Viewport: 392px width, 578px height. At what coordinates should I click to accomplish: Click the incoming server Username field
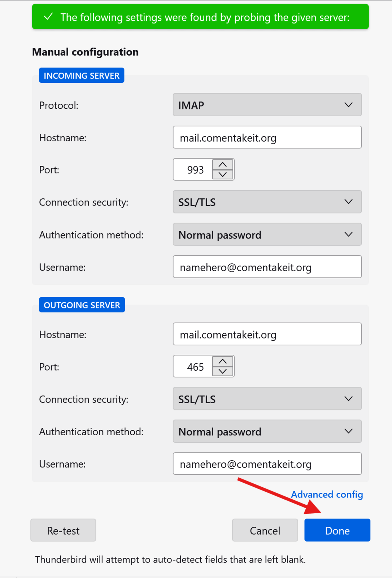click(x=267, y=267)
